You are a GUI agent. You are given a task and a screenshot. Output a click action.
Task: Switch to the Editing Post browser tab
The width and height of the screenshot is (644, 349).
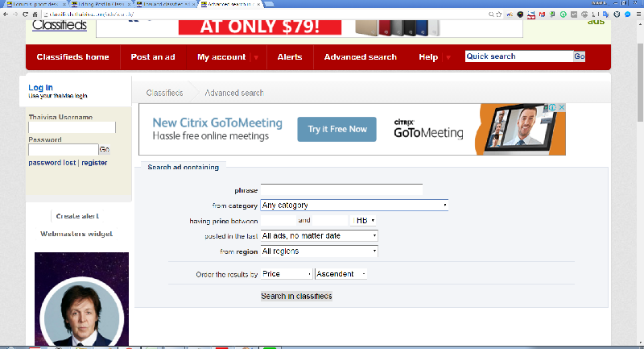[x=101, y=4]
